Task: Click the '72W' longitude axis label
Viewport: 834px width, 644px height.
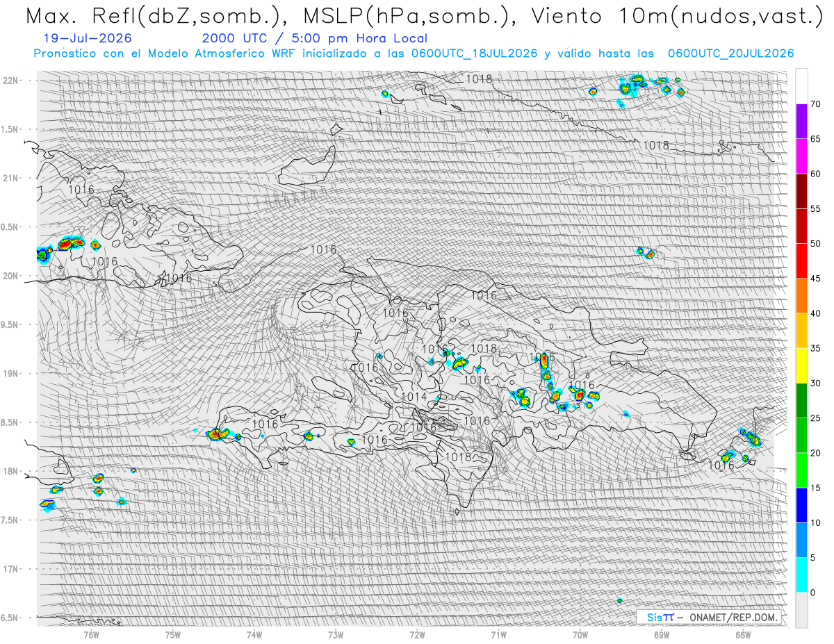Action: tap(417, 635)
